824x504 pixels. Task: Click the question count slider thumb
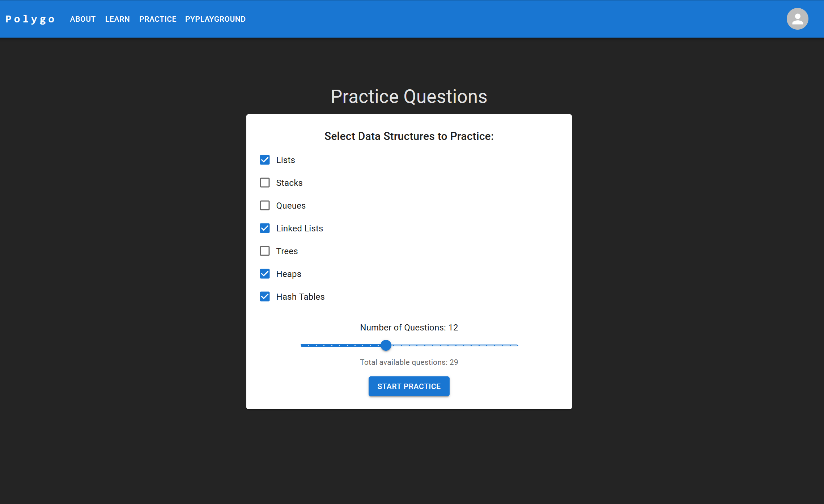386,345
